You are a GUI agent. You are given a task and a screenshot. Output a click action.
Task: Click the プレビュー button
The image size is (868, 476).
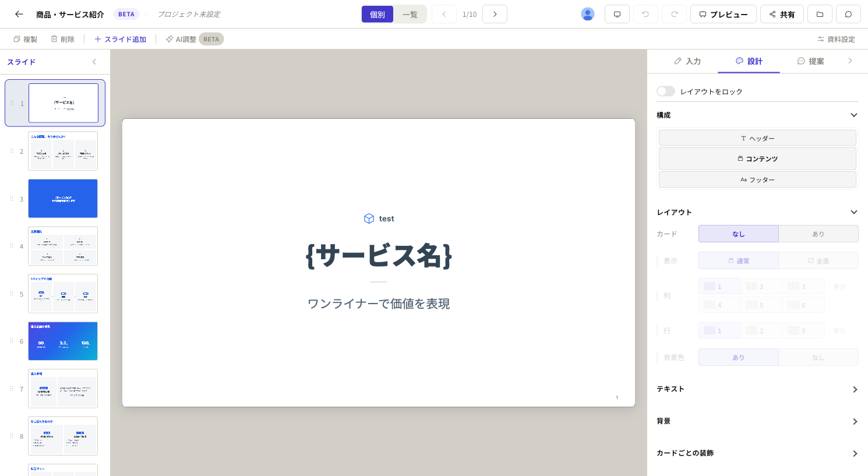[x=724, y=14]
